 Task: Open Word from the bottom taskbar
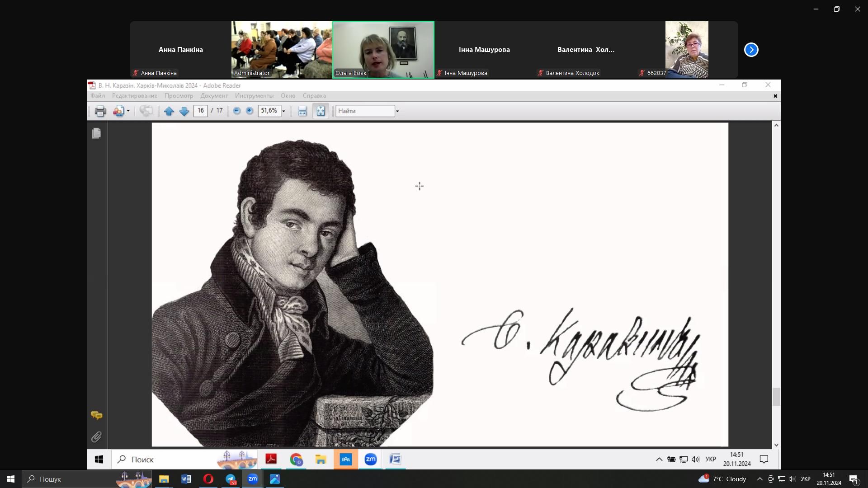[x=186, y=479]
